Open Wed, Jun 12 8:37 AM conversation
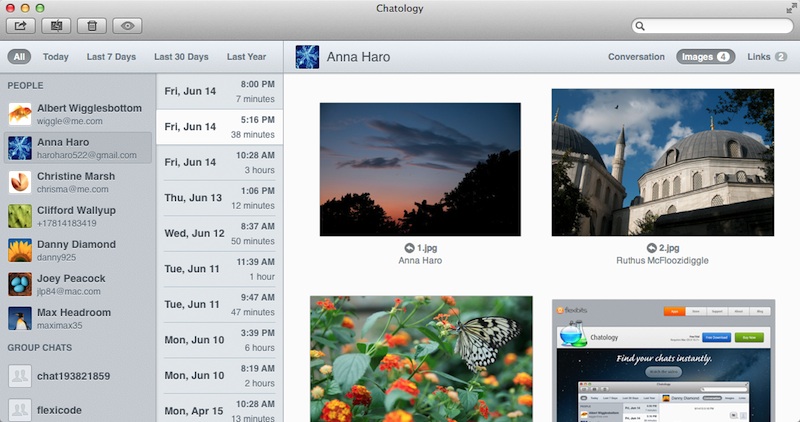This screenshot has width=800, height=422. pos(219,233)
